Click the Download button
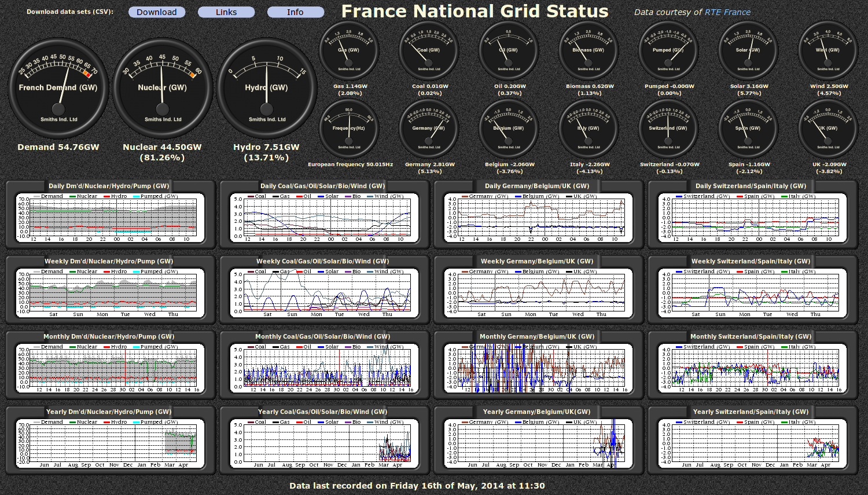The image size is (868, 495). point(157,12)
